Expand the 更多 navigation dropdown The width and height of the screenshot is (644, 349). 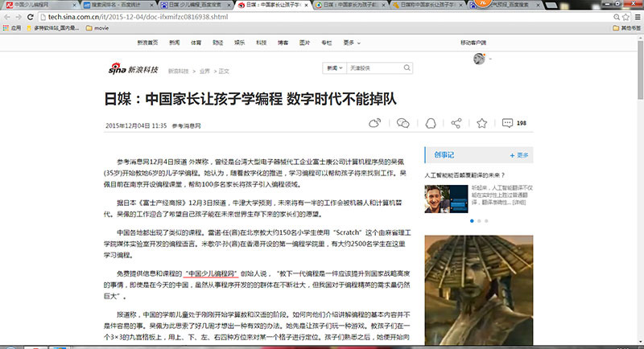352,43
